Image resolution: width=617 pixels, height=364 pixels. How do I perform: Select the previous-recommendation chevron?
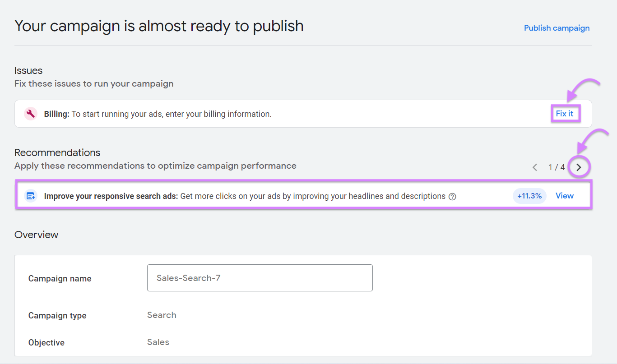[x=535, y=167]
